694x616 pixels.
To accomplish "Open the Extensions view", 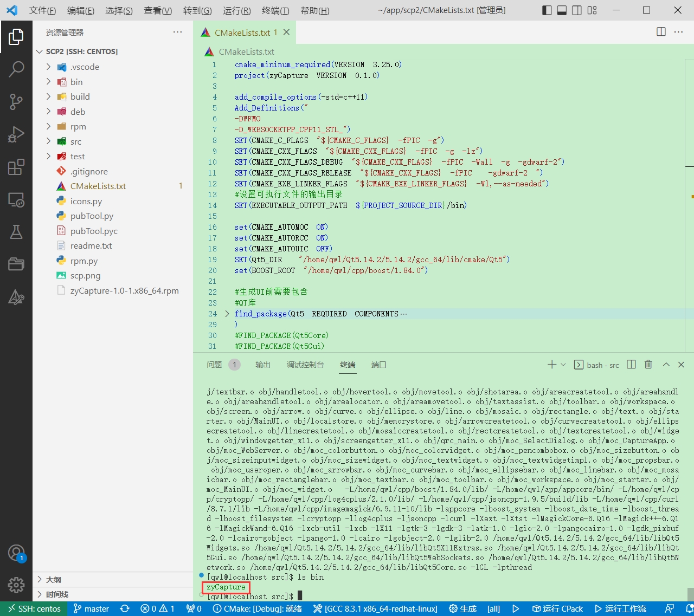I will click(16, 167).
